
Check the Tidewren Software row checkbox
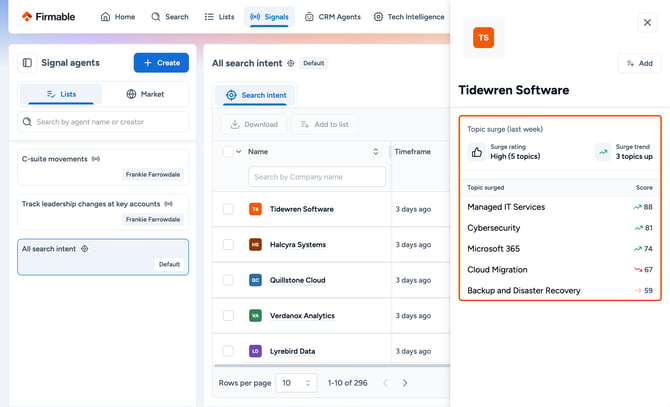tap(228, 209)
